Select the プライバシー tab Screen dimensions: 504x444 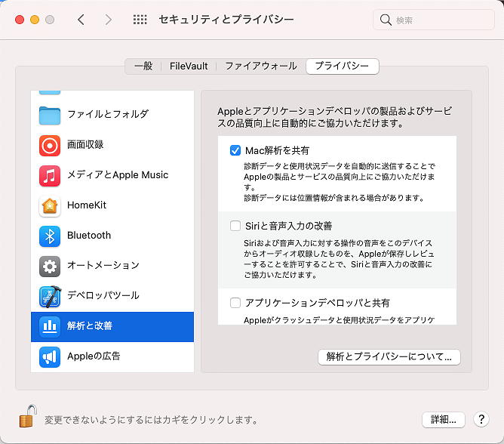[x=343, y=66]
